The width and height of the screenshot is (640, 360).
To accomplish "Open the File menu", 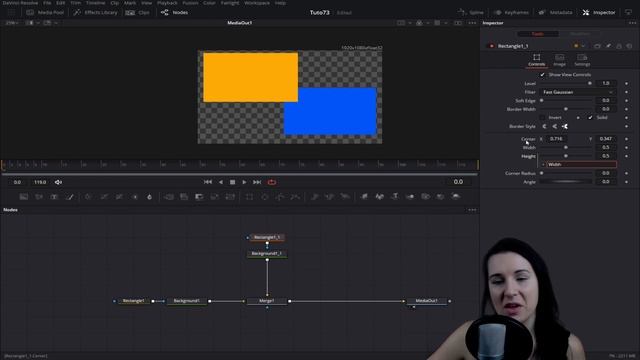I will (x=47, y=3).
